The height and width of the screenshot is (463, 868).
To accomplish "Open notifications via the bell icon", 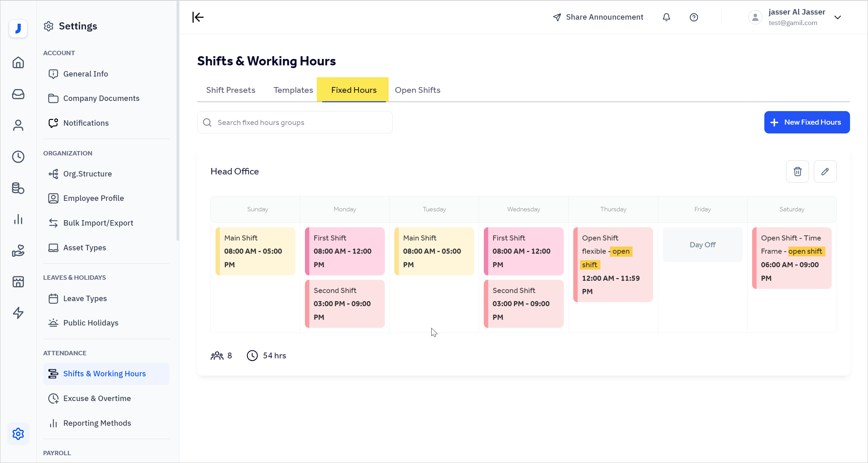I will pyautogui.click(x=666, y=17).
